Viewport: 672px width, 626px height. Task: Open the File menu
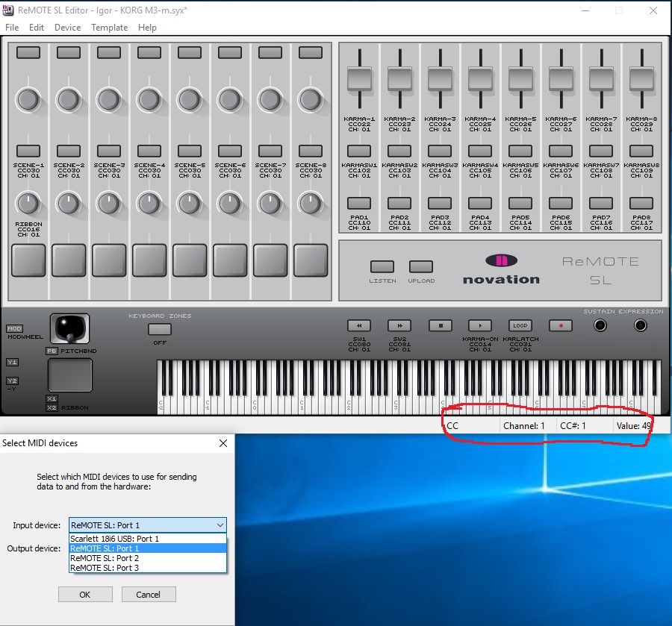12,28
